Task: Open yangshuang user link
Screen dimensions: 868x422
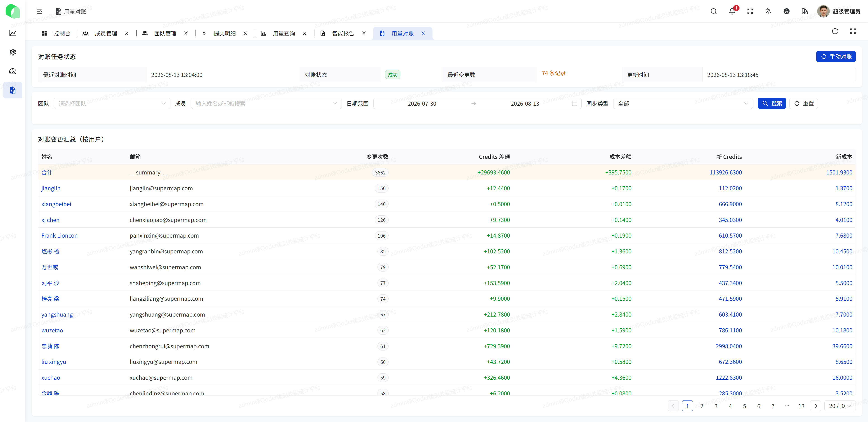Action: click(x=57, y=315)
